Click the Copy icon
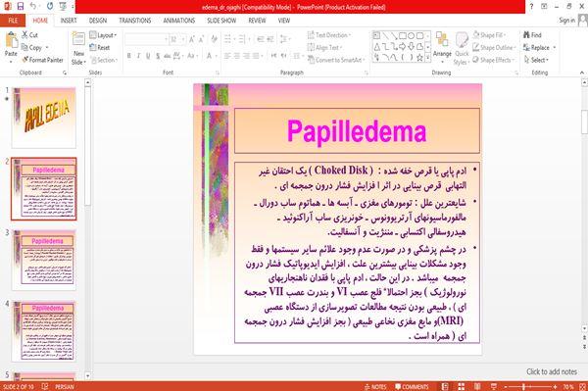588x391 pixels. coord(24,48)
